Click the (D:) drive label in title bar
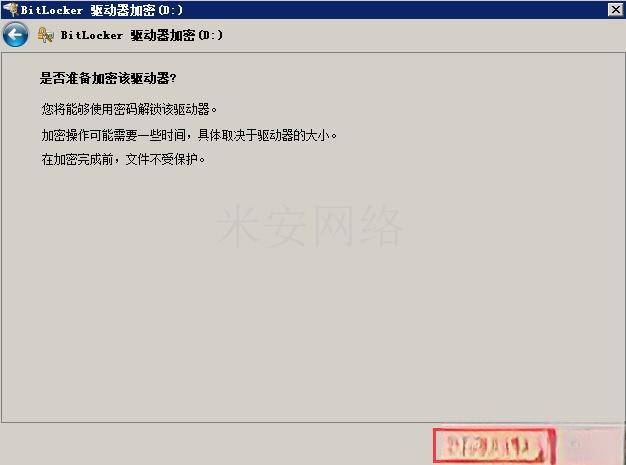The image size is (626, 465). click(170, 10)
